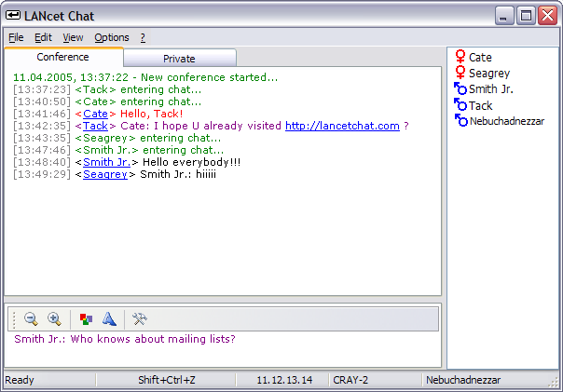Screen dimensions: 563x392
Task: Select Tack in the user list
Action: [x=480, y=105]
